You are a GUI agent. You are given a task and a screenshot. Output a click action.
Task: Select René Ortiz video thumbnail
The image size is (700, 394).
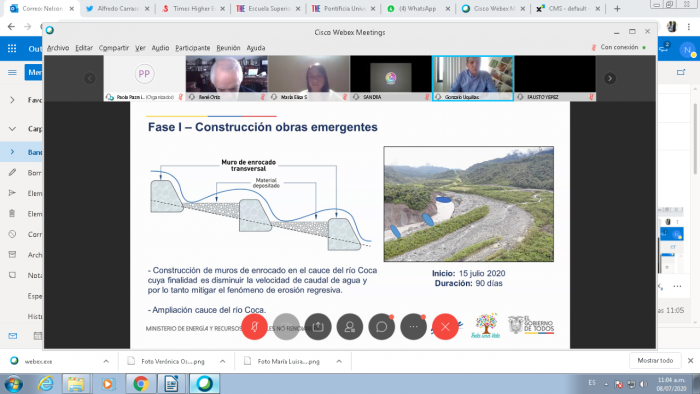(x=227, y=79)
